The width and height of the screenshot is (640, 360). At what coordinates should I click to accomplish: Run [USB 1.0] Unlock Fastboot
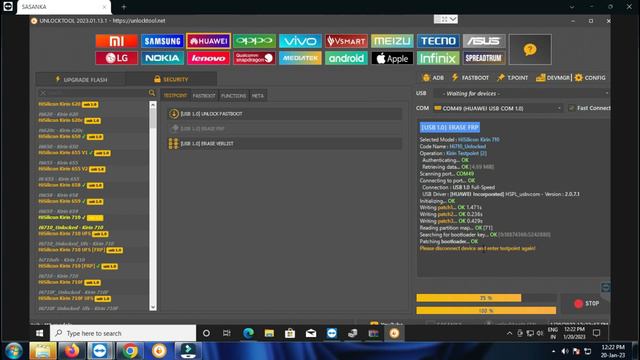(x=284, y=114)
